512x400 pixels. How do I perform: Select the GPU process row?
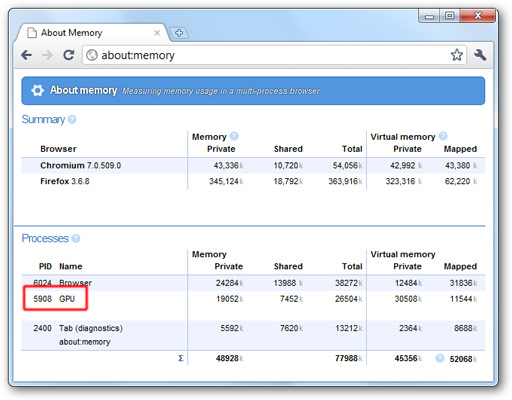[x=253, y=299]
